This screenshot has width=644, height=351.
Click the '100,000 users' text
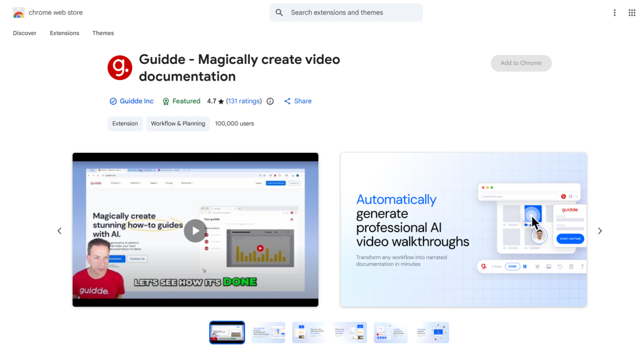pyautogui.click(x=234, y=124)
